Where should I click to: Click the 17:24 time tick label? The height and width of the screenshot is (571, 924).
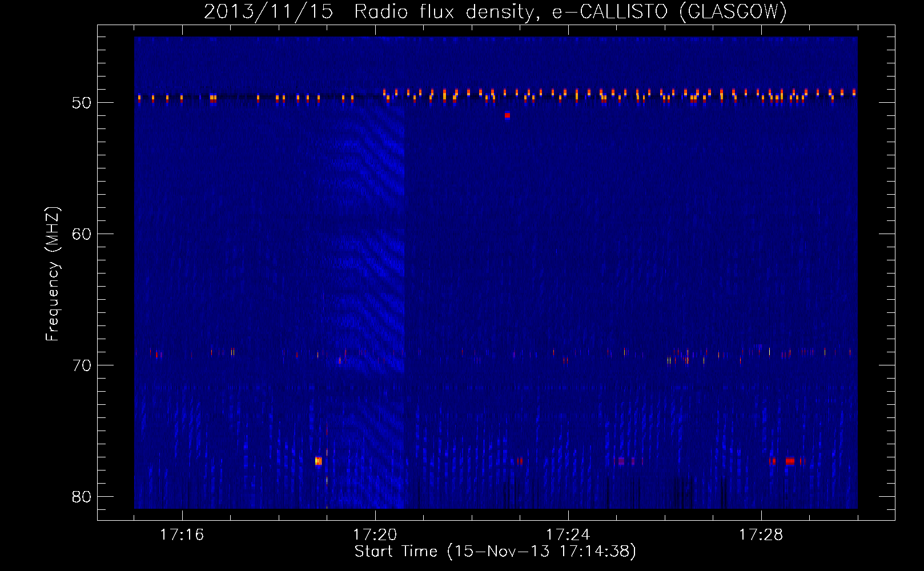pyautogui.click(x=568, y=535)
